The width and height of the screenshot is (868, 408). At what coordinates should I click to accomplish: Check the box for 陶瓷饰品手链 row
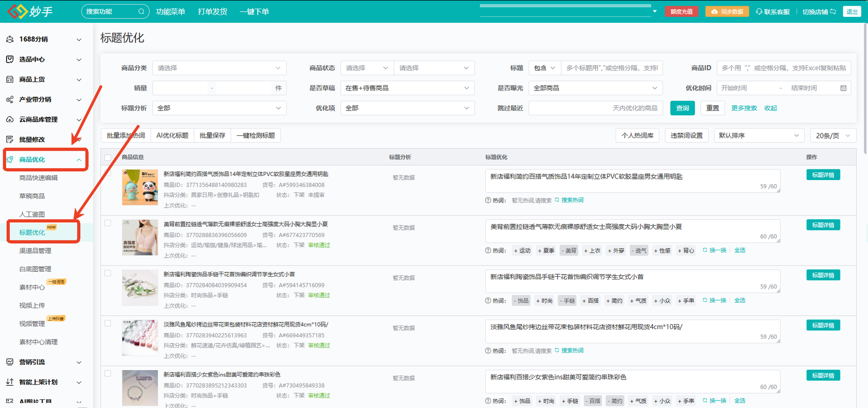(x=108, y=273)
